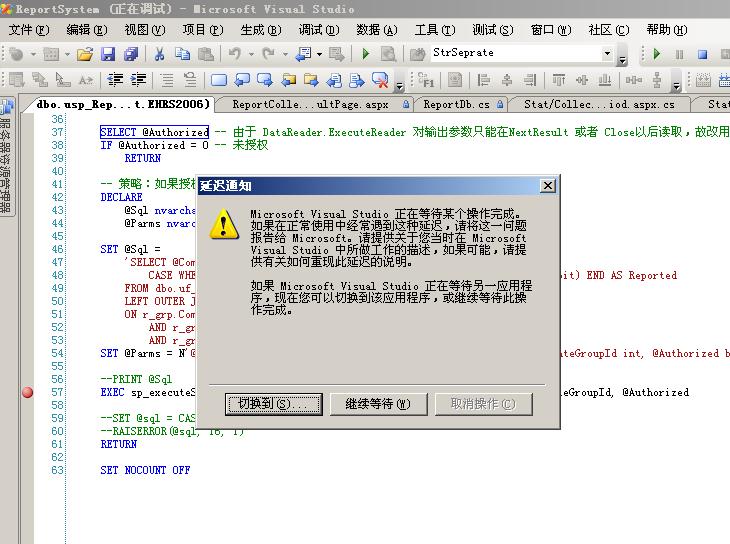Comment out the selected lines
The width and height of the screenshot is (730, 544).
point(167,80)
